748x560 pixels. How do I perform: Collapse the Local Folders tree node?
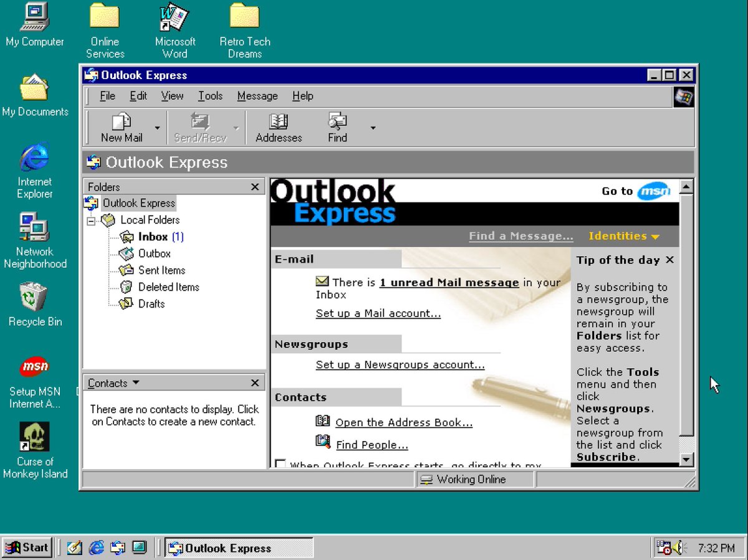[91, 221]
